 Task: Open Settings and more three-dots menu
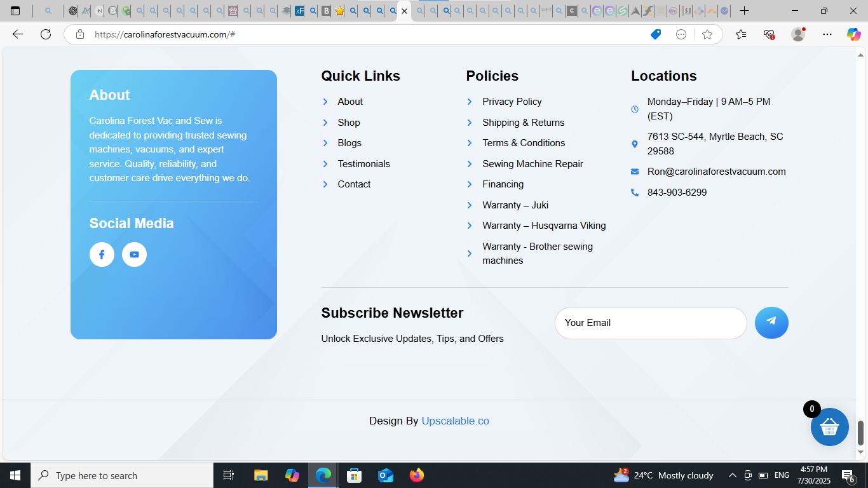pos(827,34)
